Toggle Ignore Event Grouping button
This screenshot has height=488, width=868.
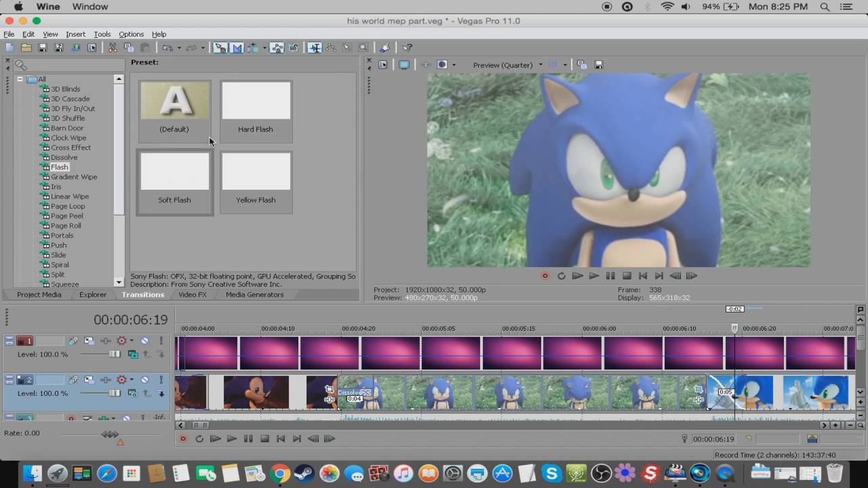(293, 47)
